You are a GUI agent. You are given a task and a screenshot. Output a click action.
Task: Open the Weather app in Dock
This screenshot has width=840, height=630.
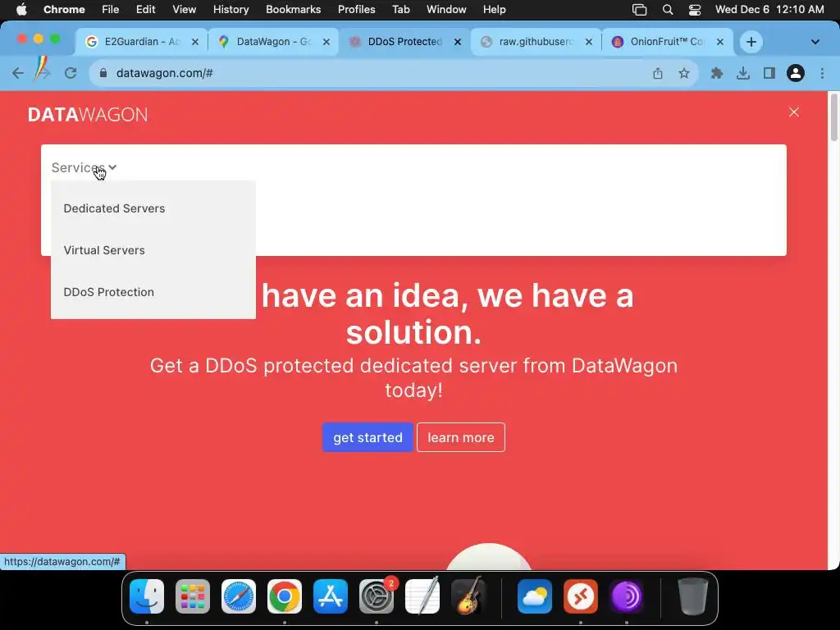(x=535, y=596)
